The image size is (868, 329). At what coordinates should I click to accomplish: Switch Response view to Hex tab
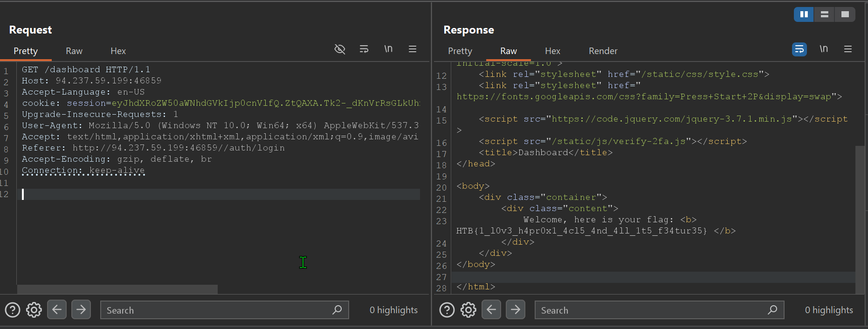(552, 51)
